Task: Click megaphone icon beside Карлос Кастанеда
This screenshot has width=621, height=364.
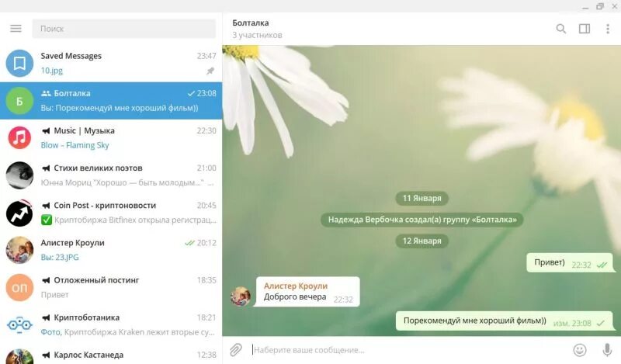Action: [x=46, y=355]
